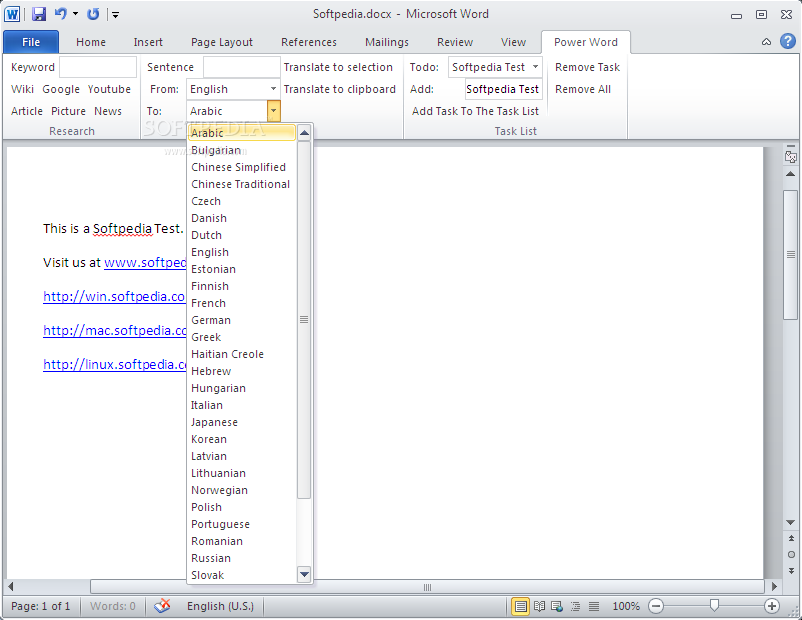Image resolution: width=802 pixels, height=620 pixels.
Task: Click the 100% zoom level indicator
Action: [626, 606]
